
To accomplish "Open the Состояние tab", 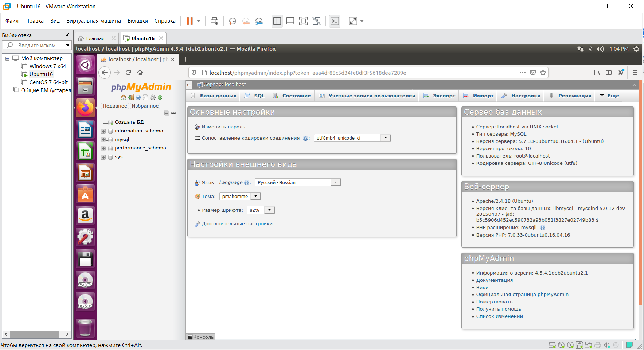I will (292, 96).
